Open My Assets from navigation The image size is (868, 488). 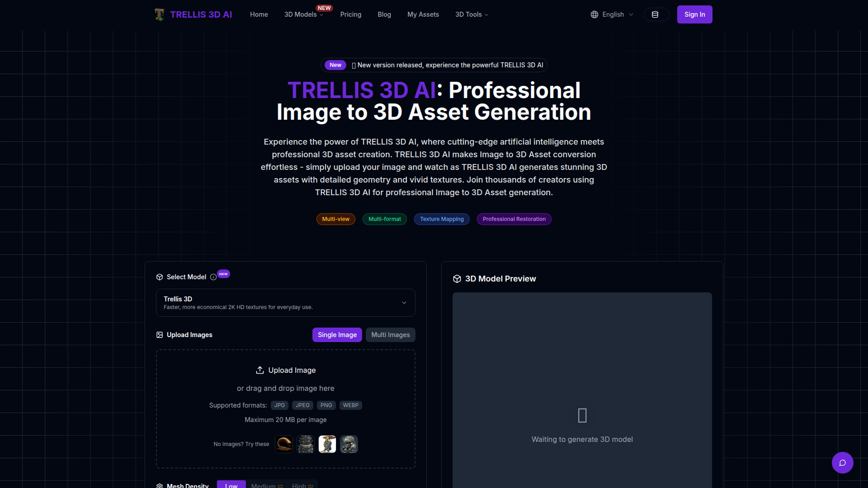tap(423, 14)
